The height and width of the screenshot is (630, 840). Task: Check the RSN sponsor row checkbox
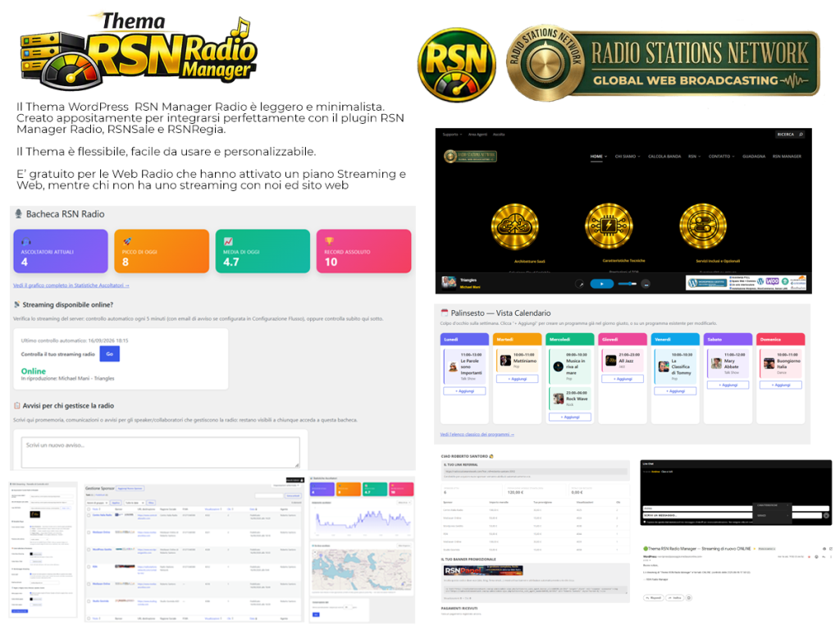89,567
